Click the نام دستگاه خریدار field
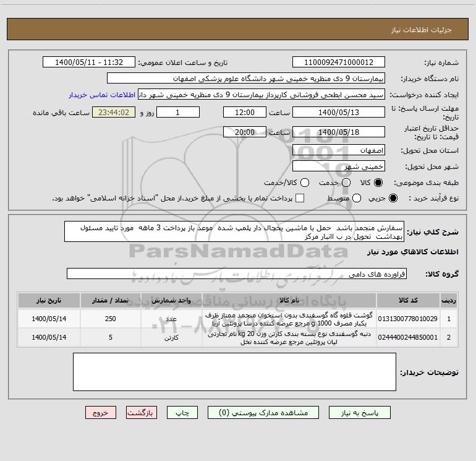 pos(246,79)
